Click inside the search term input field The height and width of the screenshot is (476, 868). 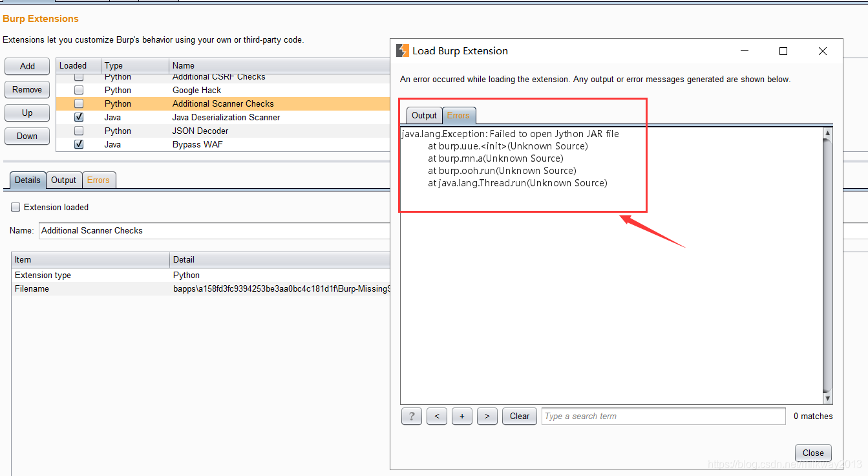pos(662,416)
